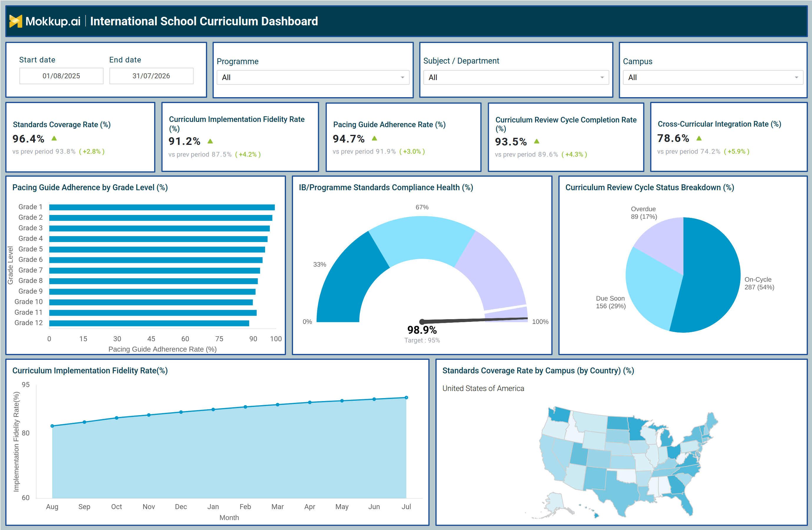Screen dimensions: 812x530
Task: Click the Apr data point on fidelity chart
Action: (x=310, y=402)
